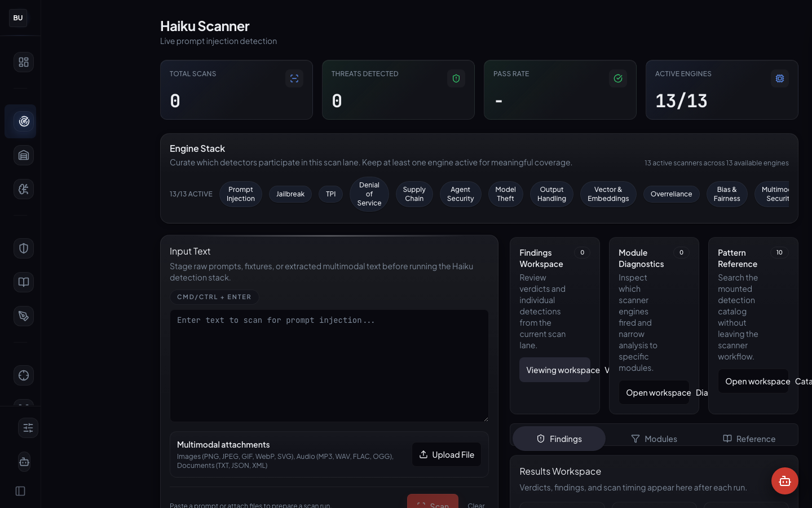
Task: Open the settings sliders icon near sidebar bottom
Action: [x=28, y=428]
